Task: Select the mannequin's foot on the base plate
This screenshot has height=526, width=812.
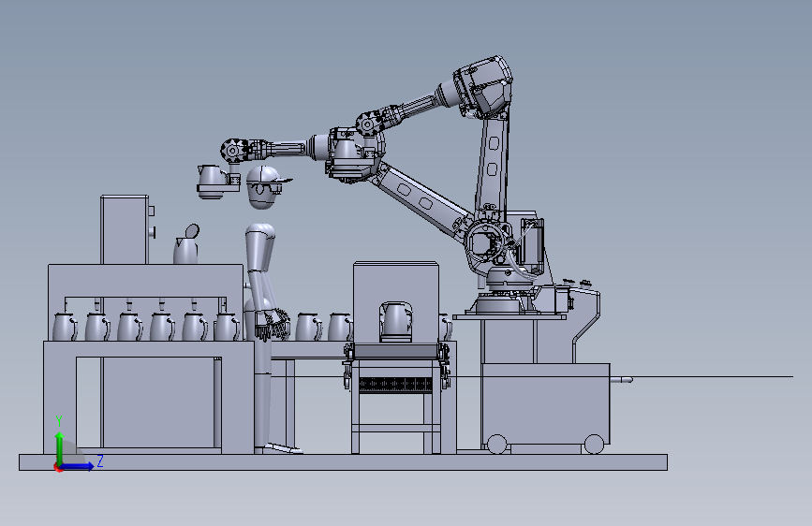Action: pos(283,448)
